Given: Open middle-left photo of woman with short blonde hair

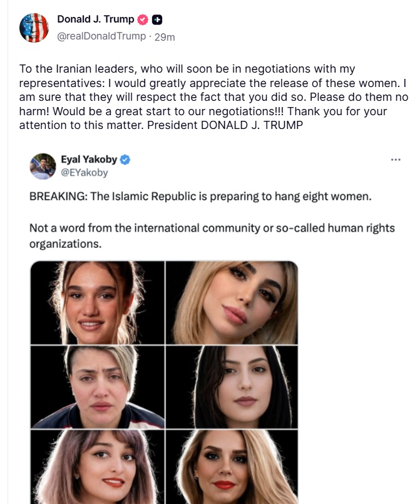Looking at the screenshot, I should point(98,387).
